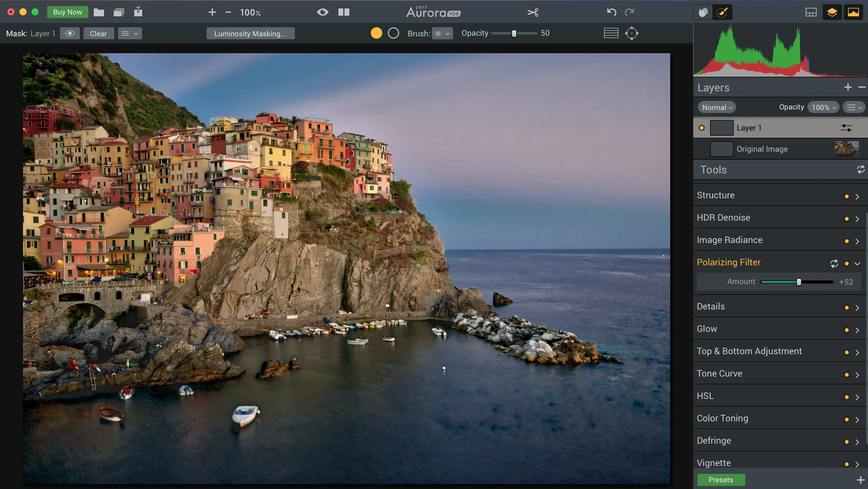The height and width of the screenshot is (489, 868).
Task: Select the hollow erase brush mode circle
Action: (393, 33)
